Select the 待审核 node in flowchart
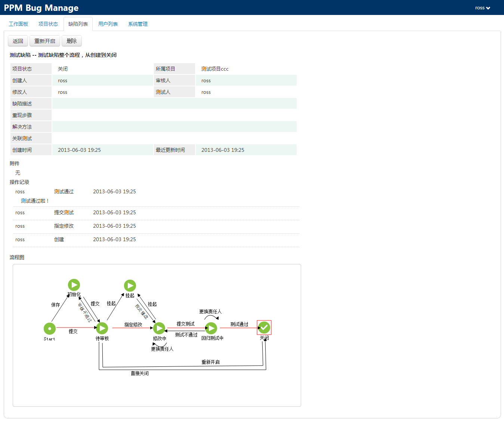Image resolution: width=504 pixels, height=424 pixels. [x=102, y=328]
